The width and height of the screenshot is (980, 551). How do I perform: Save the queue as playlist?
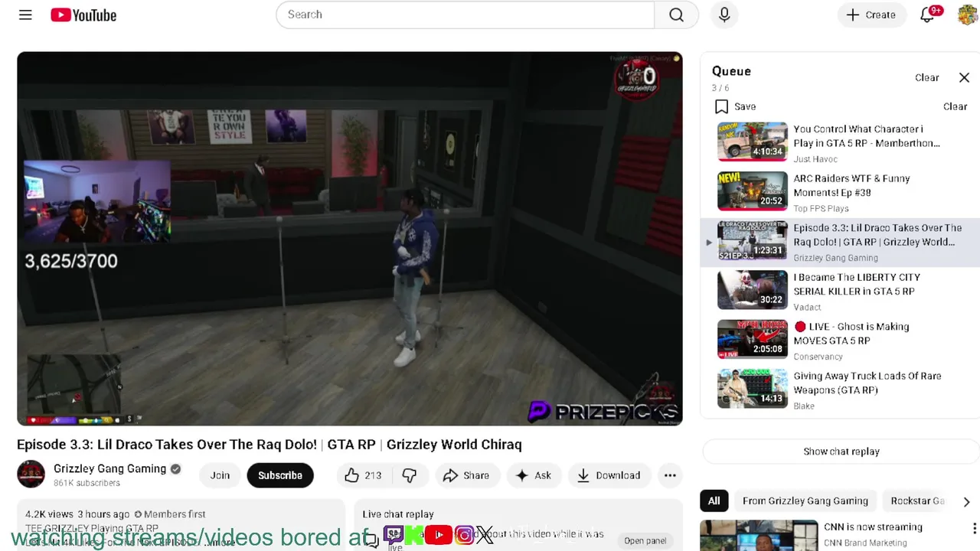735,106
